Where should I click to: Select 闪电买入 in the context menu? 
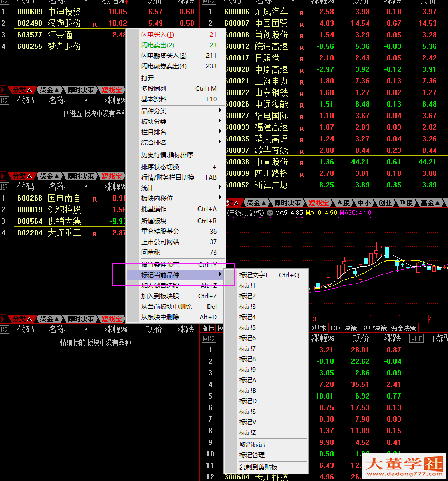[158, 35]
